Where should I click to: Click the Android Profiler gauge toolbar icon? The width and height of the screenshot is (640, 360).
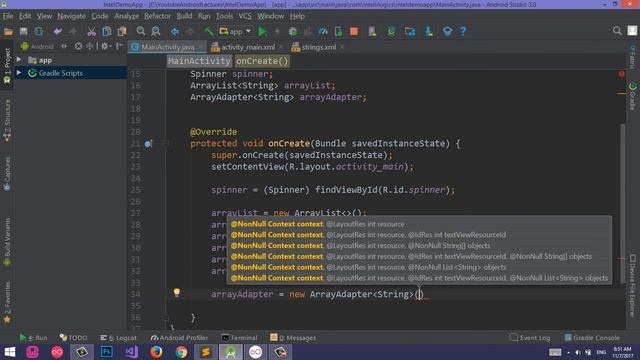[323, 31]
